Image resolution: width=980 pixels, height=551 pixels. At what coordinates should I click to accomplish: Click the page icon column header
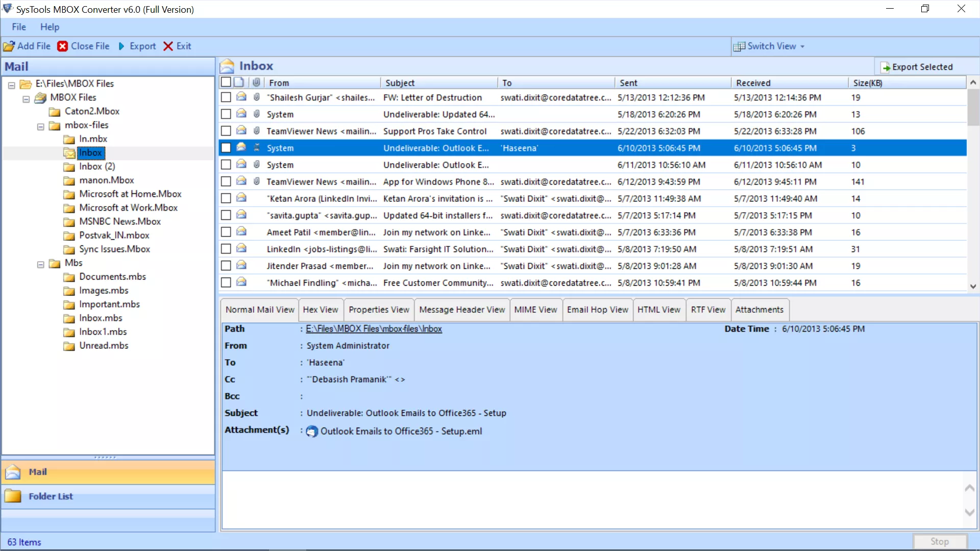click(x=239, y=82)
